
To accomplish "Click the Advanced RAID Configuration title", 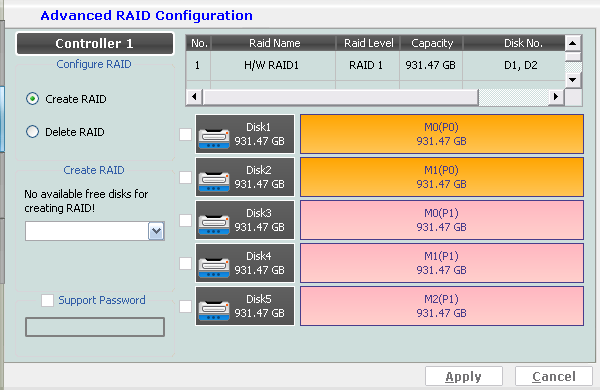I will click(x=147, y=16).
